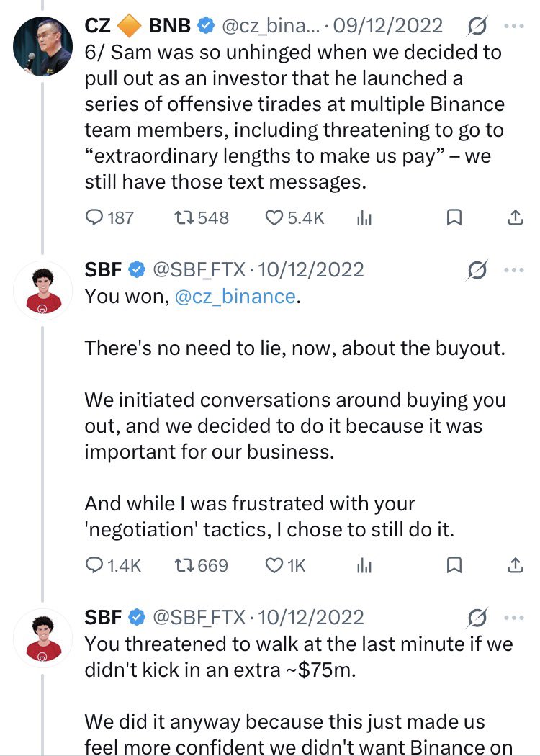The height and width of the screenshot is (756, 540).
Task: Share CZ's tweet via share icon
Action: (x=516, y=217)
